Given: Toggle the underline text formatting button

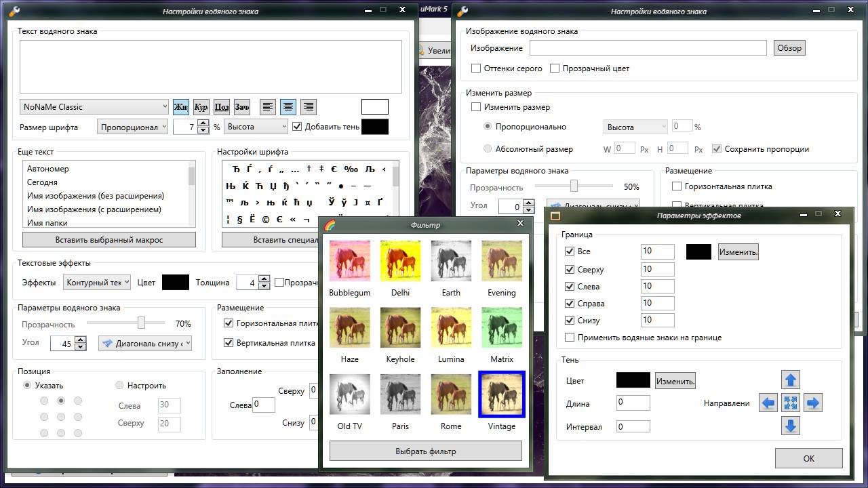Looking at the screenshot, I should pyautogui.click(x=221, y=107).
